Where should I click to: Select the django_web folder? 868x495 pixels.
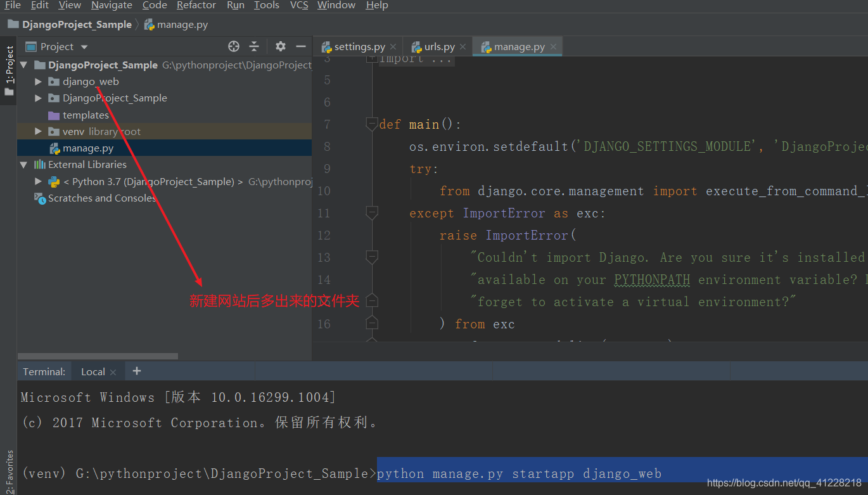tap(91, 82)
